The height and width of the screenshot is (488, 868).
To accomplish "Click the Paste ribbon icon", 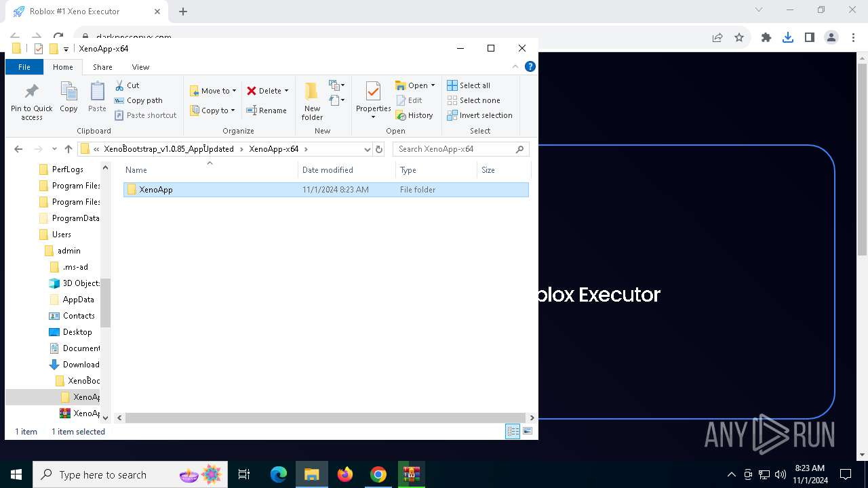I will [x=97, y=97].
